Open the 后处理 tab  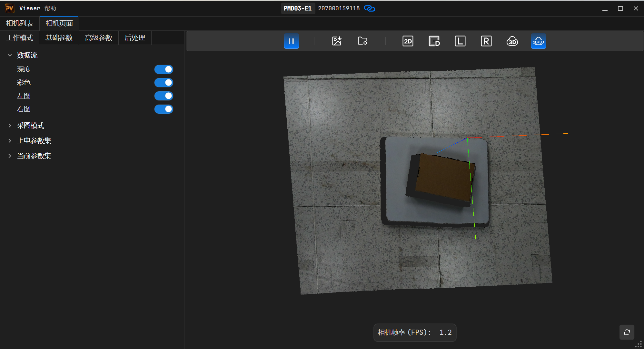(135, 38)
